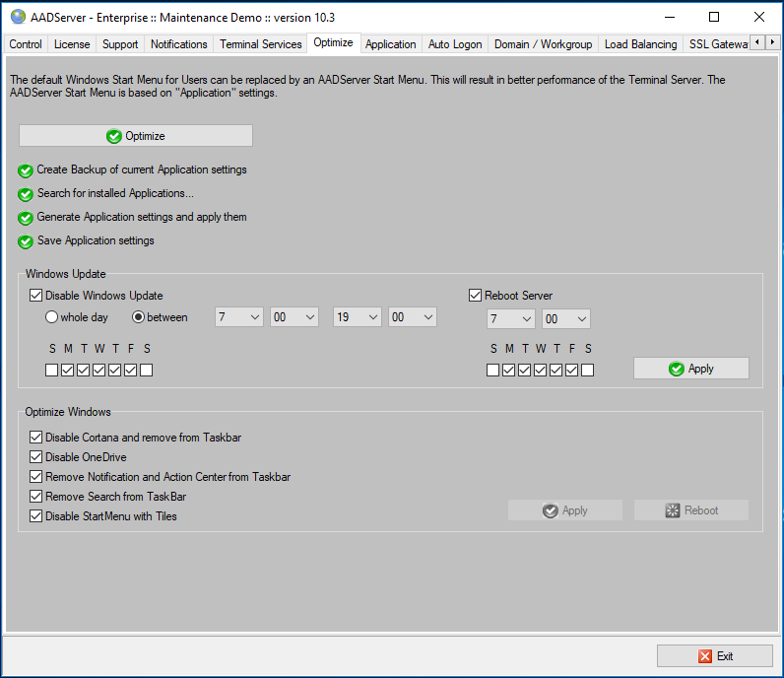Click green check icon beside Search for installed Applications
This screenshot has width=784, height=678.
point(26,194)
